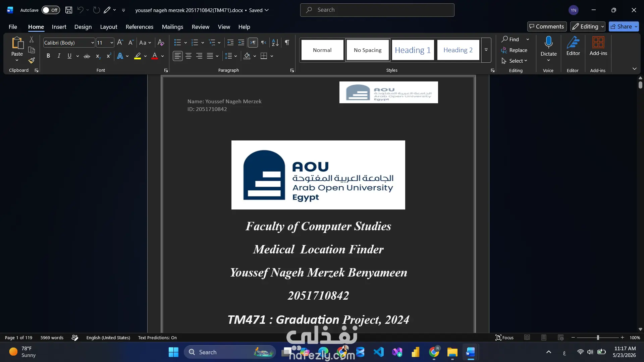Click the Copy icon in Clipboard group
644x362 pixels.
tap(32, 50)
